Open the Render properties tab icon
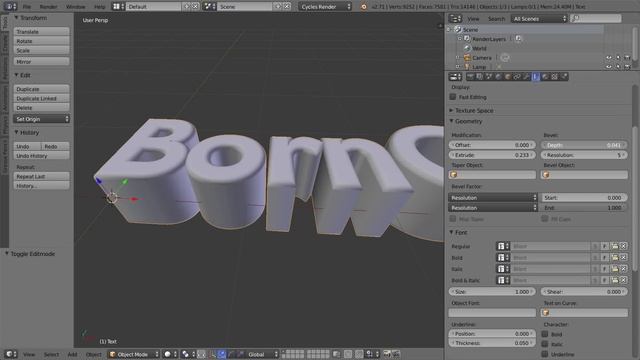The image size is (640, 360). click(470, 77)
